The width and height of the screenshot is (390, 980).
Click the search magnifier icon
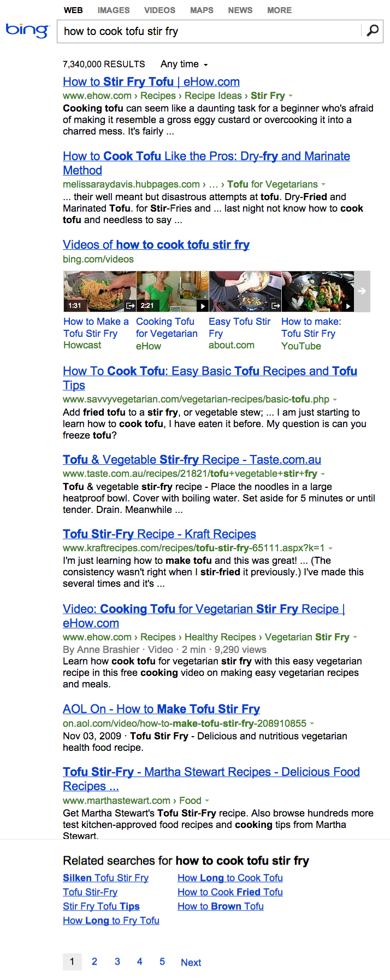(x=373, y=31)
